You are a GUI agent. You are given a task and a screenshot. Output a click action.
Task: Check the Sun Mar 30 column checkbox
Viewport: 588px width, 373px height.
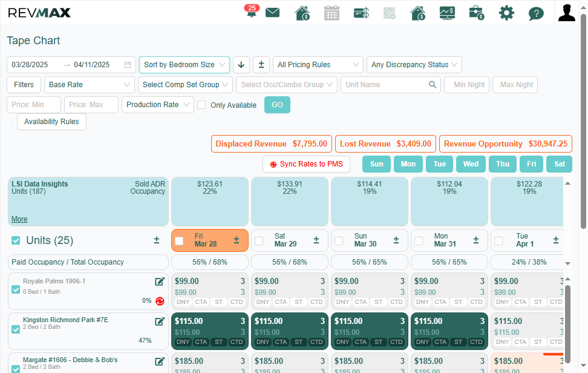pos(339,241)
